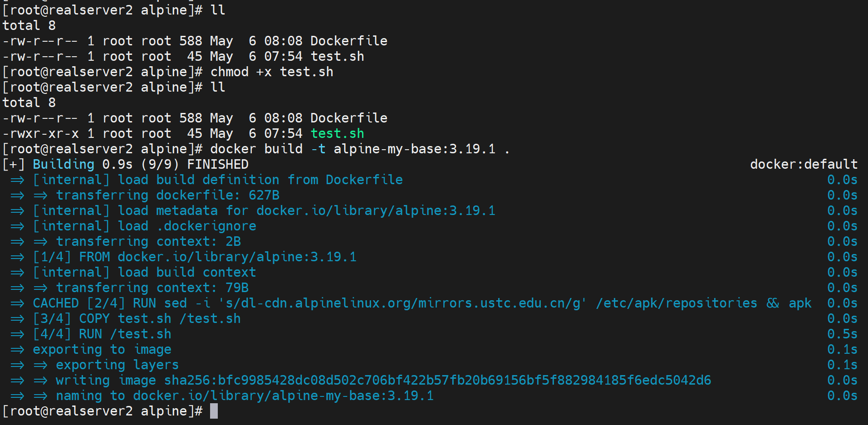Click the transferring context: 79B line
Screen dimensions: 868x425
pyautogui.click(x=152, y=288)
